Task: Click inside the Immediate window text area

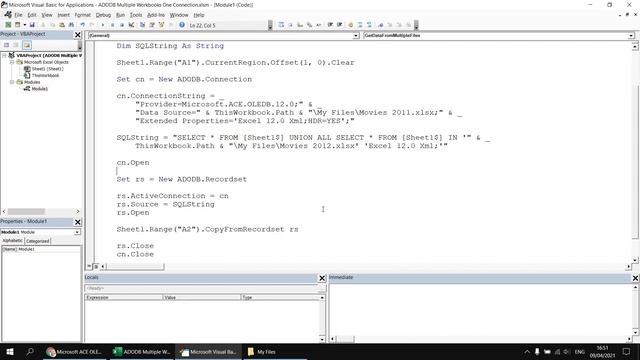Action: (480, 310)
